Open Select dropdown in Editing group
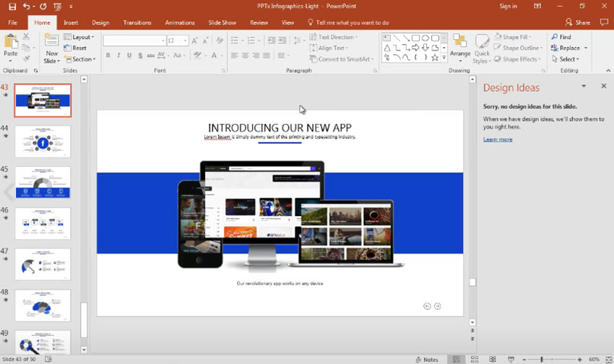This screenshot has width=614, height=364. pyautogui.click(x=565, y=59)
